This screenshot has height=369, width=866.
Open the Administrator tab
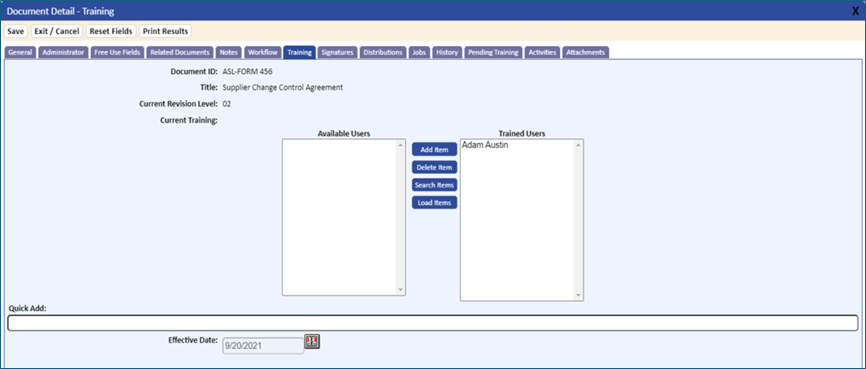coord(63,52)
